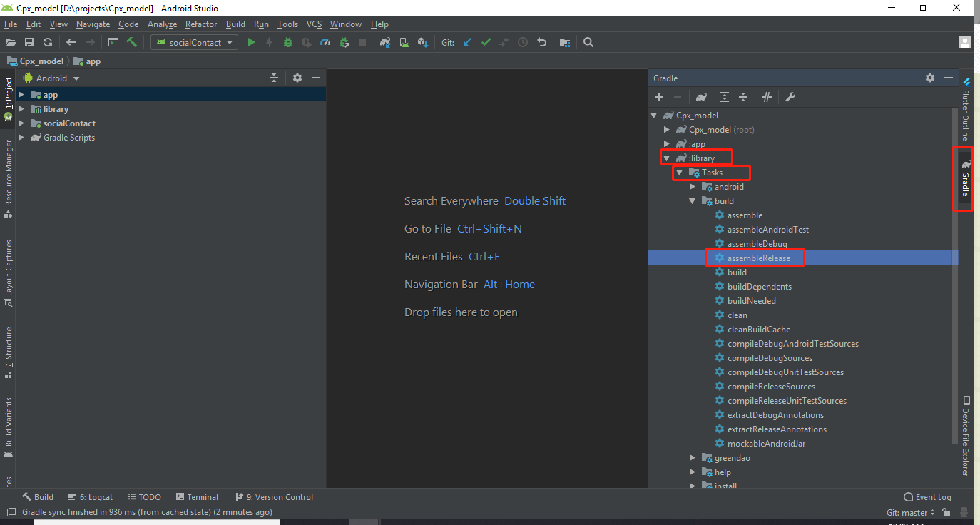Open the Flutter Outline side tab
The width and height of the screenshot is (980, 525).
click(966, 108)
